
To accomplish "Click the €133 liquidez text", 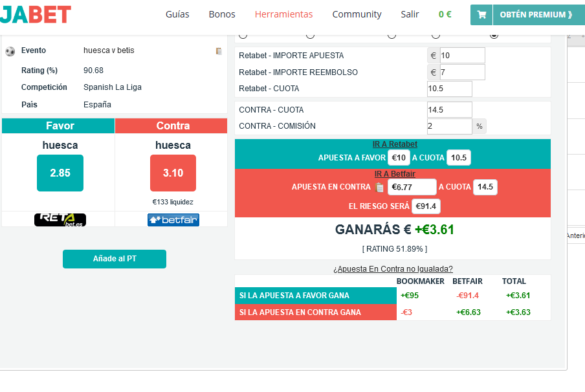I will tap(173, 202).
